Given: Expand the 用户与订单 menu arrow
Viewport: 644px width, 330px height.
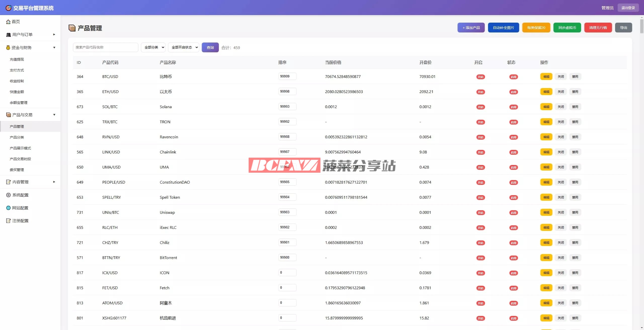Looking at the screenshot, I should coord(54,34).
